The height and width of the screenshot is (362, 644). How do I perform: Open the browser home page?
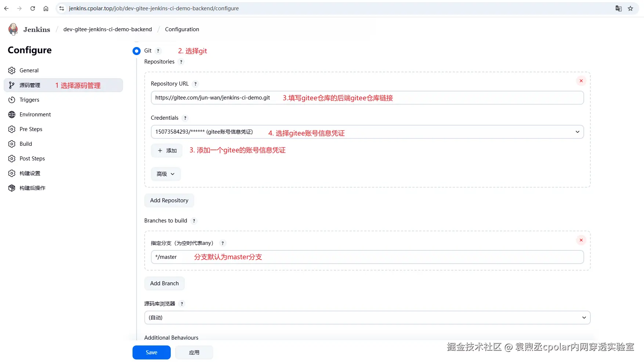(x=46, y=8)
